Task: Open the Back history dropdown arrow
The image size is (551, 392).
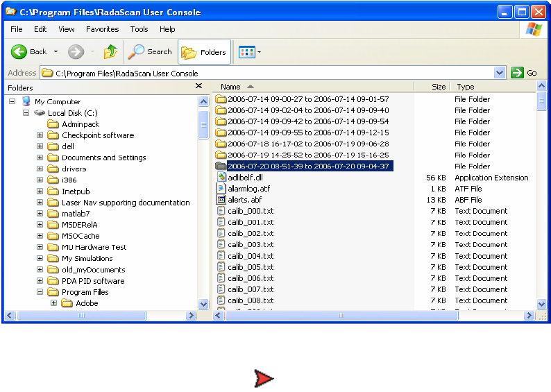Action: point(56,51)
